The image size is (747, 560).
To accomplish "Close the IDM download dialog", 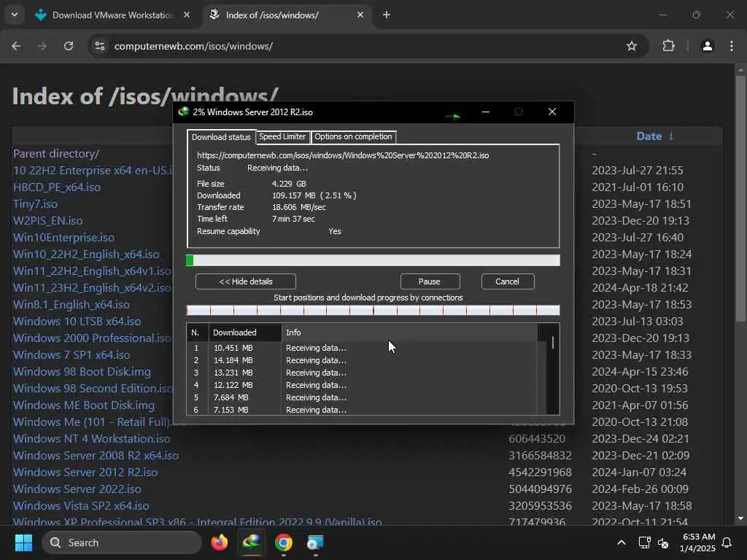I will (552, 112).
